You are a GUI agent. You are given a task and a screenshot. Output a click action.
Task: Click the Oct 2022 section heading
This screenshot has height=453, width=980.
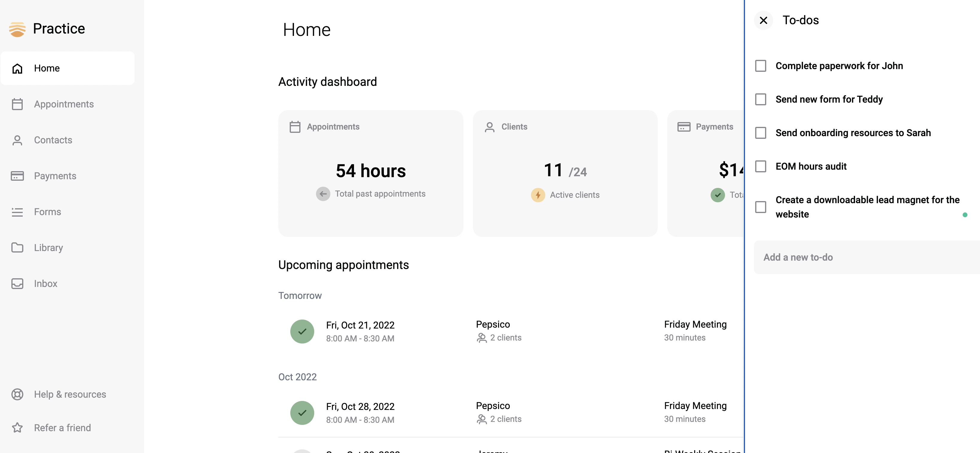click(297, 377)
